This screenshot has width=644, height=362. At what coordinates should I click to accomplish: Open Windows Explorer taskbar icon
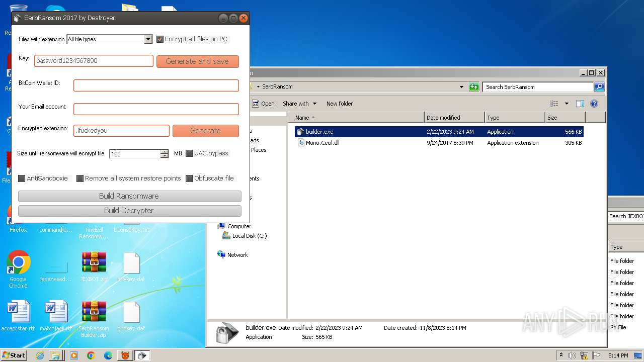click(56, 355)
